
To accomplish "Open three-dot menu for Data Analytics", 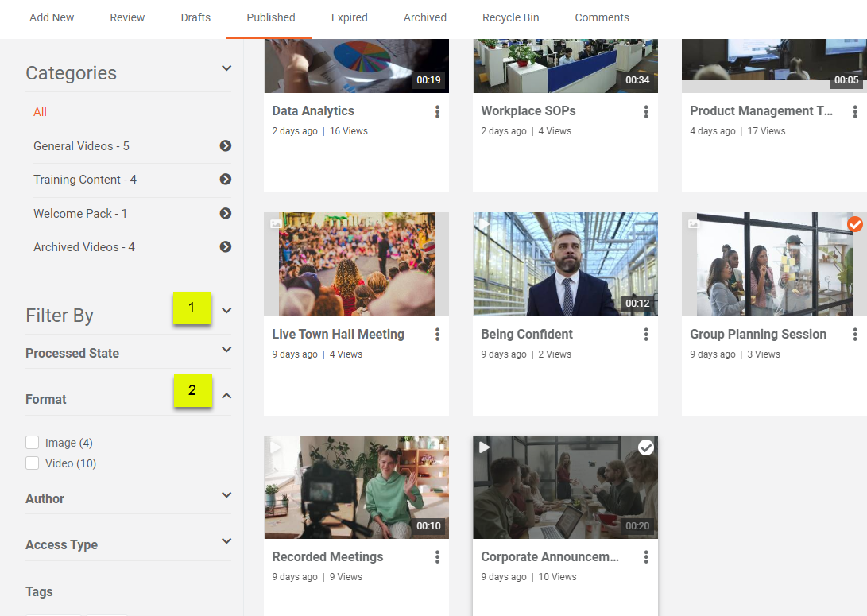I will pos(437,112).
